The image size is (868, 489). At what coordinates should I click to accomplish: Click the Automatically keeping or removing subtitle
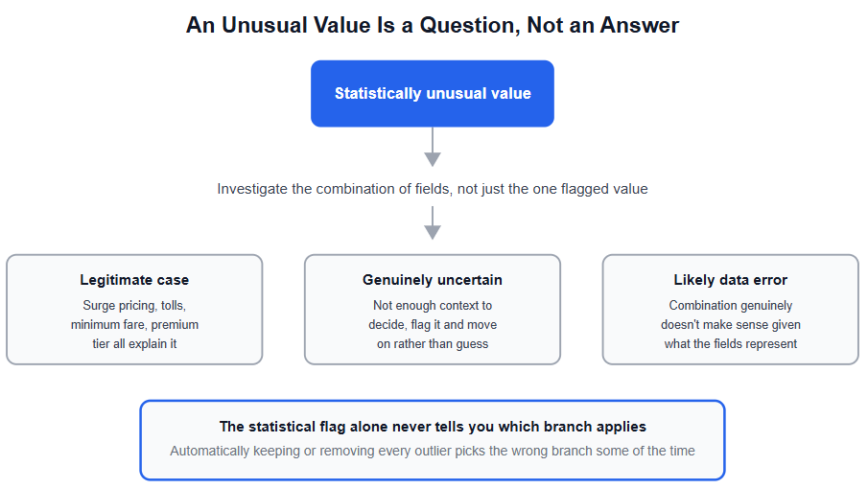(433, 451)
